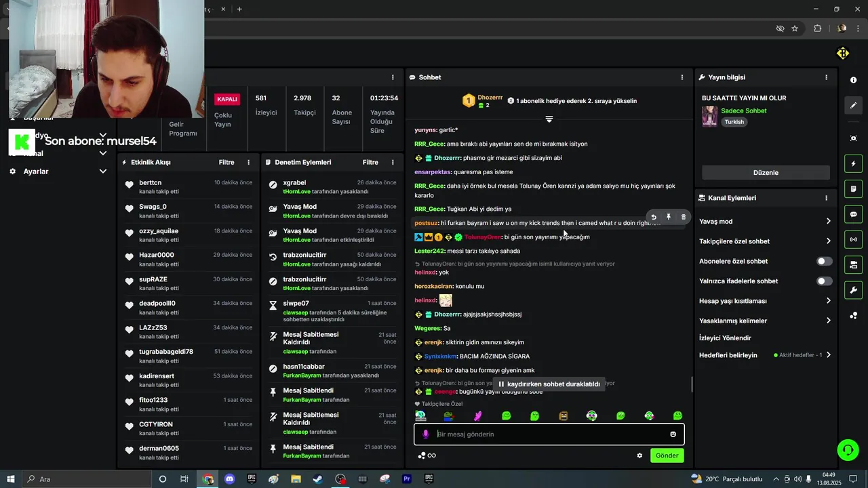Toggle the chat bubble widget icon
868x488 pixels.
tap(853, 214)
